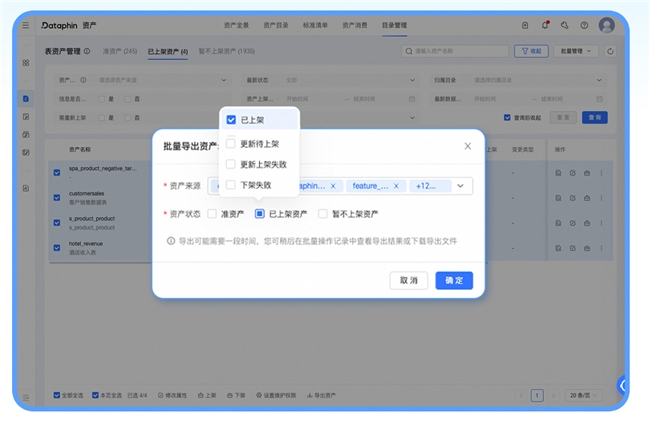Viewport: 650px width, 429px height.
Task: Open the 20条/页 page size selector
Action: [x=582, y=395]
